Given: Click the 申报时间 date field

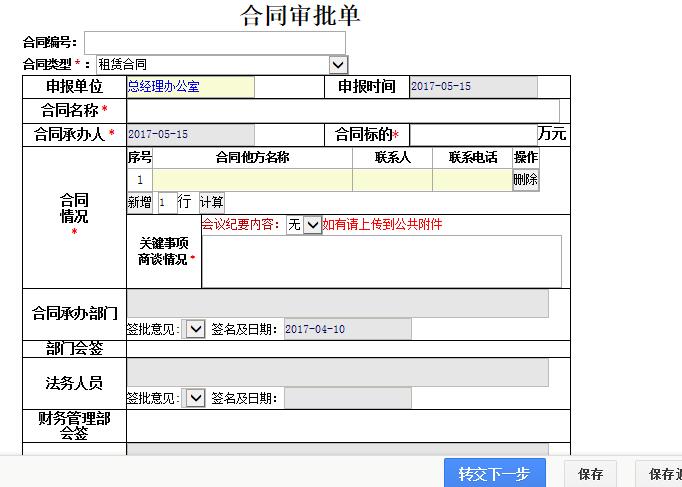Looking at the screenshot, I should pos(473,87).
